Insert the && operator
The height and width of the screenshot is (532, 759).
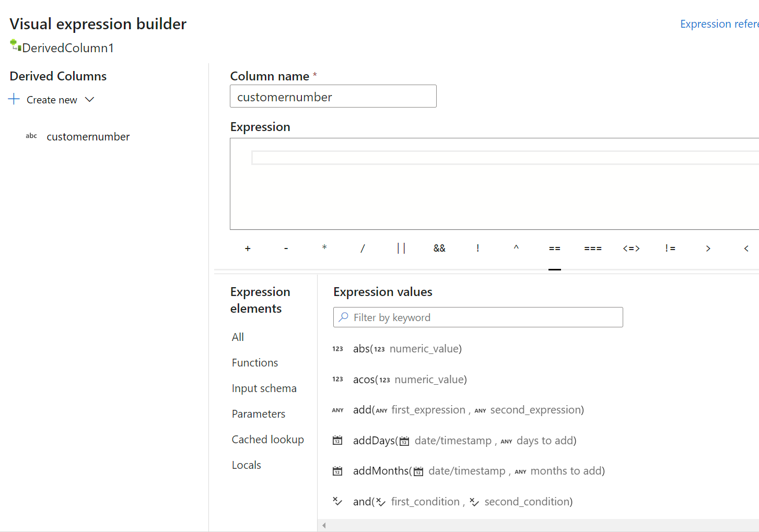(x=439, y=248)
